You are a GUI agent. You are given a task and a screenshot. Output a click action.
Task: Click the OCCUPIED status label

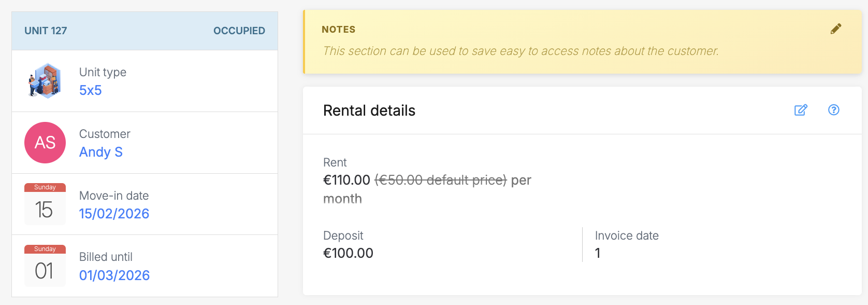point(239,31)
